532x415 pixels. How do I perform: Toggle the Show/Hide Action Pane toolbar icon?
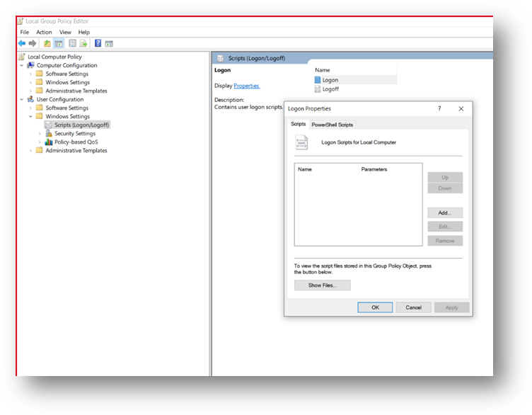point(109,44)
